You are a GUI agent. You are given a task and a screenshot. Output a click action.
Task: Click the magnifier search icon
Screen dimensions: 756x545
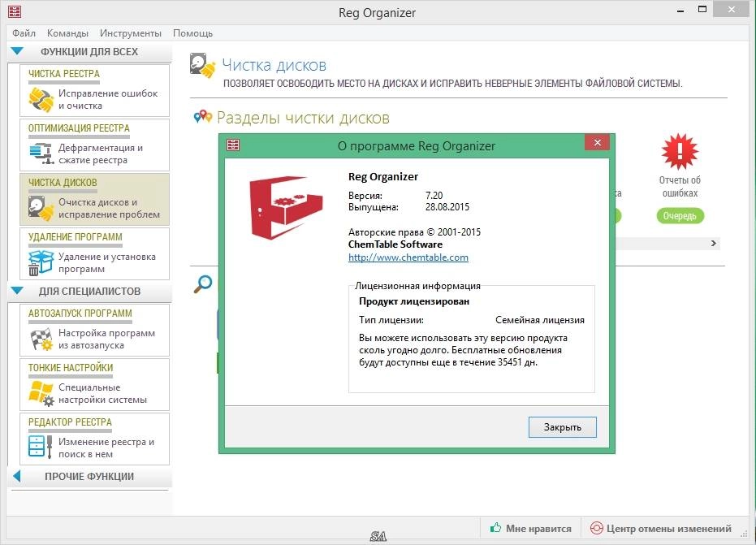point(203,284)
